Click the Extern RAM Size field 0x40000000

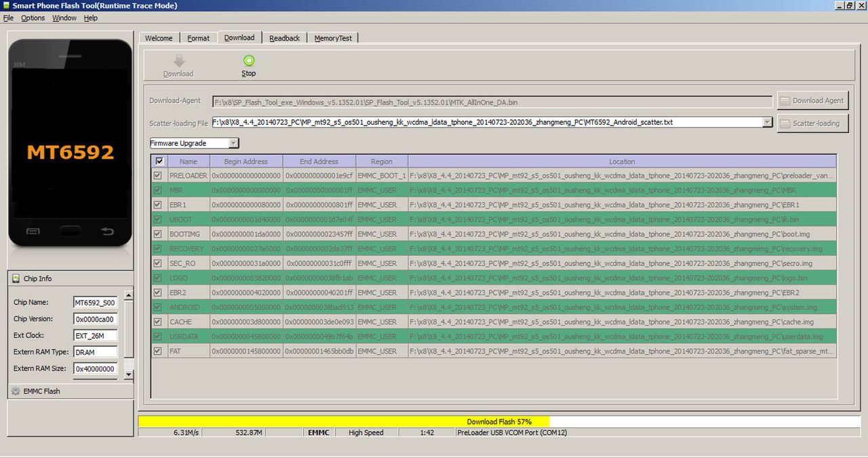pyautogui.click(x=95, y=368)
